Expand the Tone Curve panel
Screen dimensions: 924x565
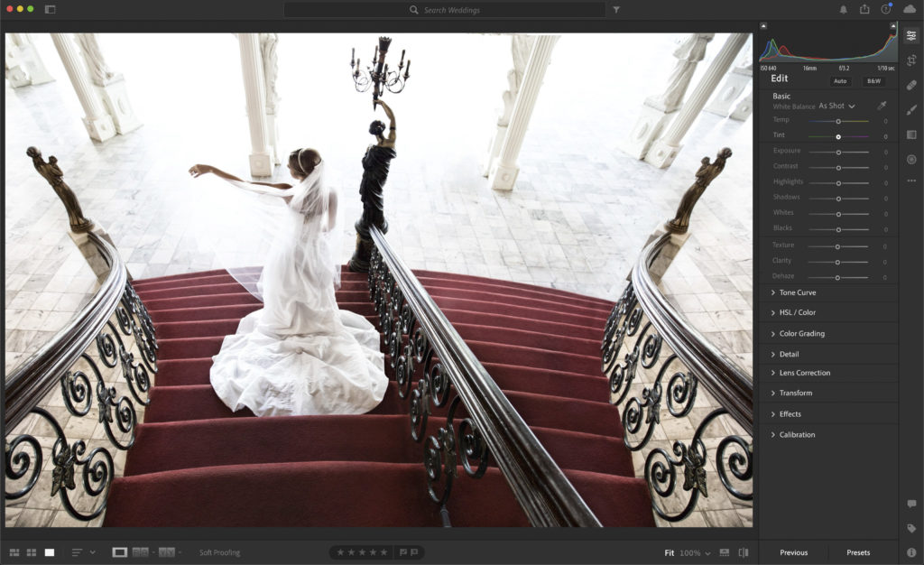click(x=798, y=292)
